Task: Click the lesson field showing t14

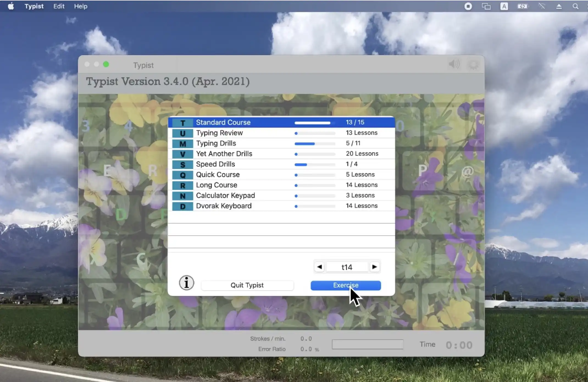Action: click(347, 267)
